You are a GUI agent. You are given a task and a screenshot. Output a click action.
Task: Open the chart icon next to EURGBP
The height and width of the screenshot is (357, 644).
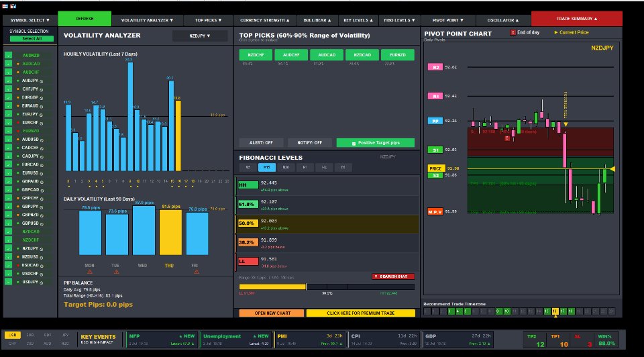[x=42, y=98]
